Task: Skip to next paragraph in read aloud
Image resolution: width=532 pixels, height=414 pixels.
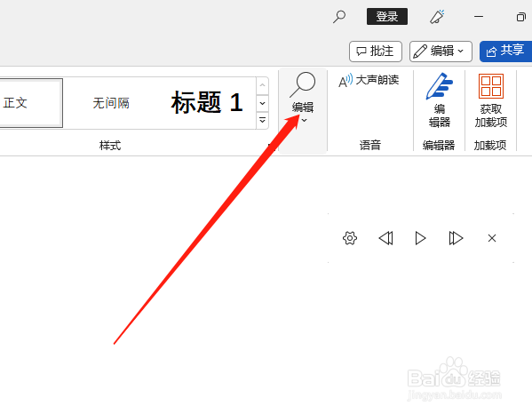Action: (x=456, y=238)
